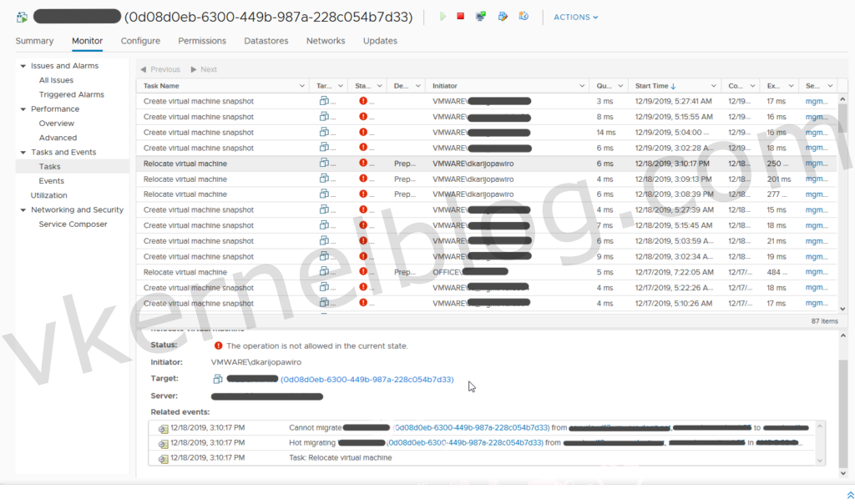
Task: Open Task Name column filter dropdown
Action: pos(301,86)
